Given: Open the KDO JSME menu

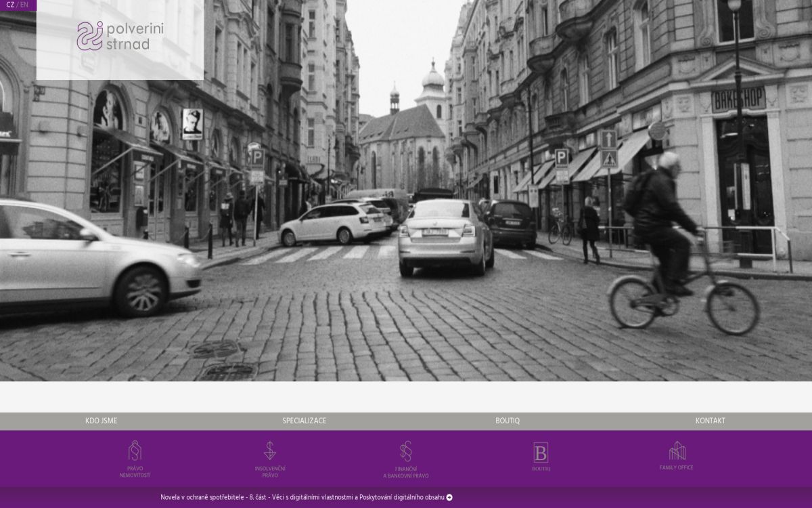Looking at the screenshot, I should click(x=101, y=421).
